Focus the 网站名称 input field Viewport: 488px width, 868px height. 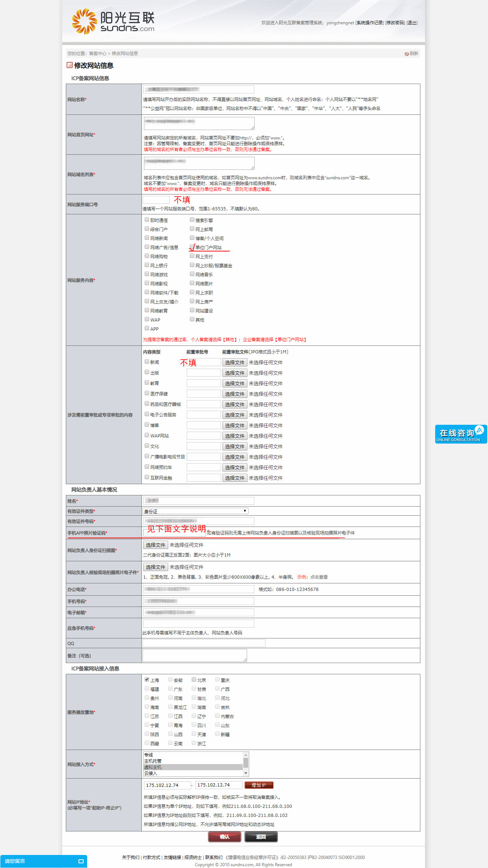pyautogui.click(x=199, y=89)
